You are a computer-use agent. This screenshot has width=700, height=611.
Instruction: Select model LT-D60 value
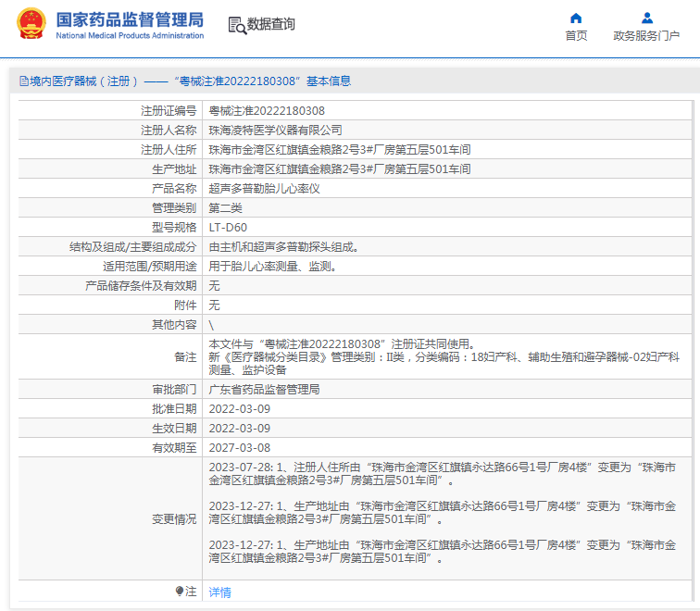click(228, 228)
